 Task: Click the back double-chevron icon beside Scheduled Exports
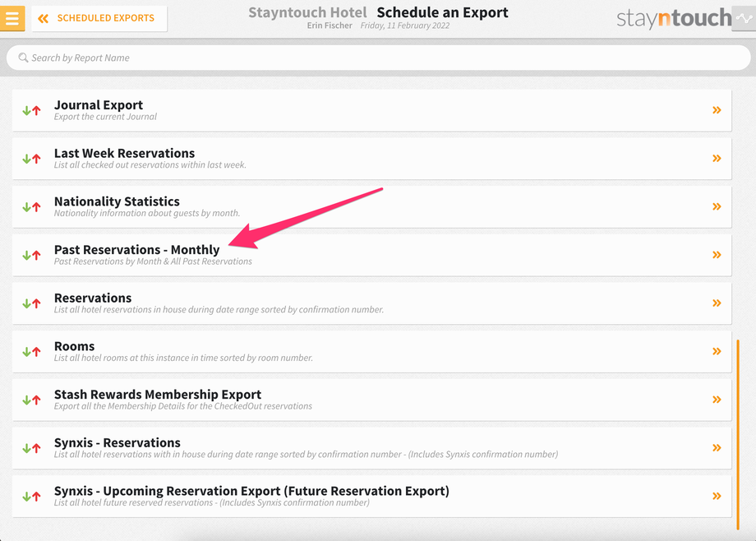[x=44, y=19]
